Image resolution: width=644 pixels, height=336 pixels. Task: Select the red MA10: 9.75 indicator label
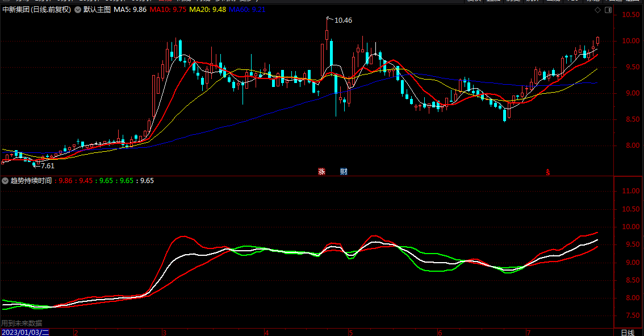[x=168, y=10]
